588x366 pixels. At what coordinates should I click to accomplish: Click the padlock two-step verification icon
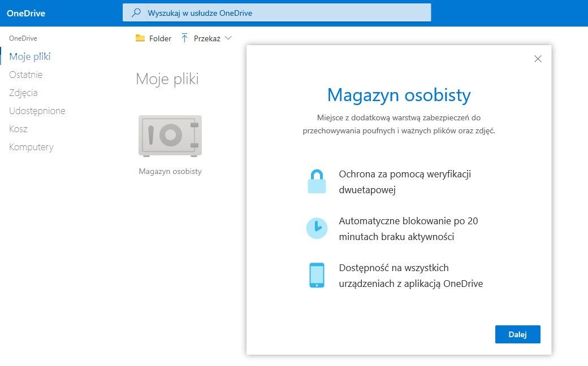point(317,181)
